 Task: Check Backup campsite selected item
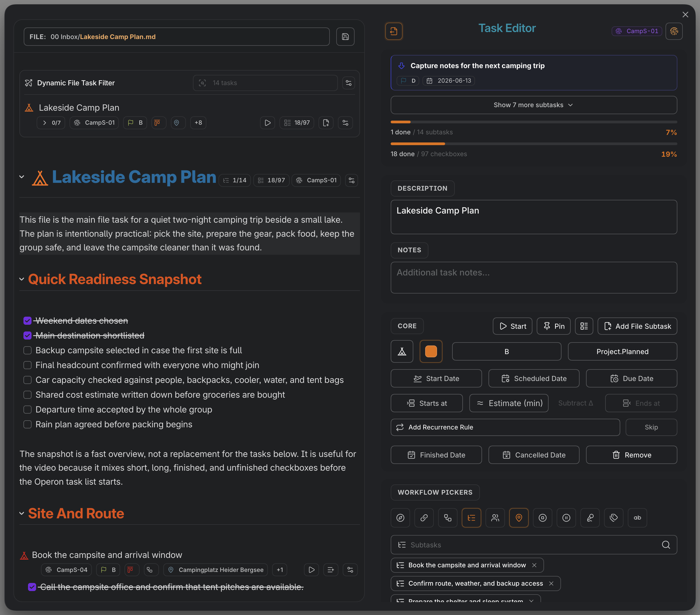click(27, 350)
